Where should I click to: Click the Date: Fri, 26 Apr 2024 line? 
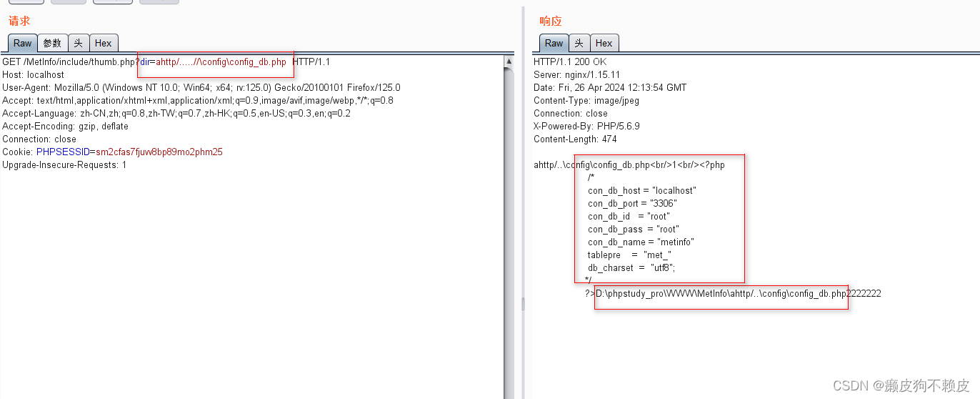(610, 88)
